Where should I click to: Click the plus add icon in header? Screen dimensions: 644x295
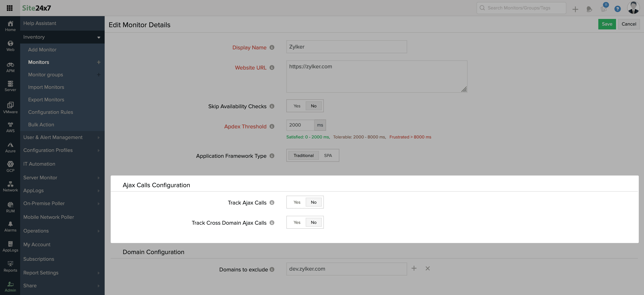(x=575, y=9)
